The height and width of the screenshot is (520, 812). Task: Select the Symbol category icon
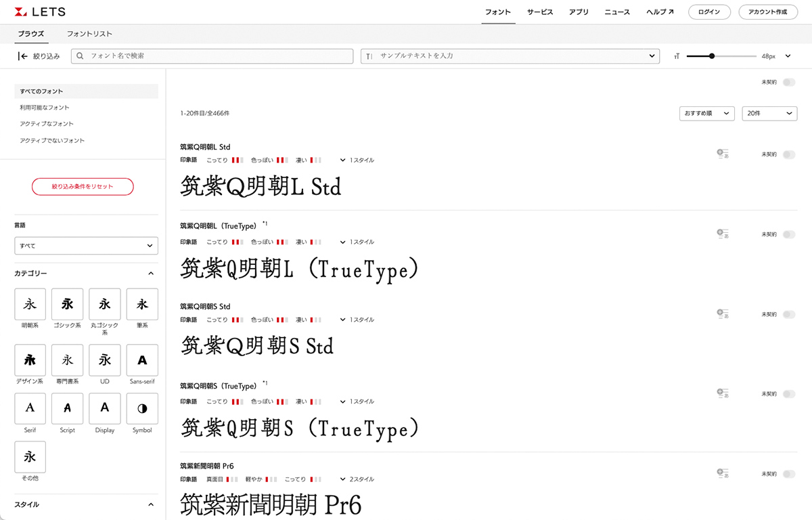[x=142, y=408]
